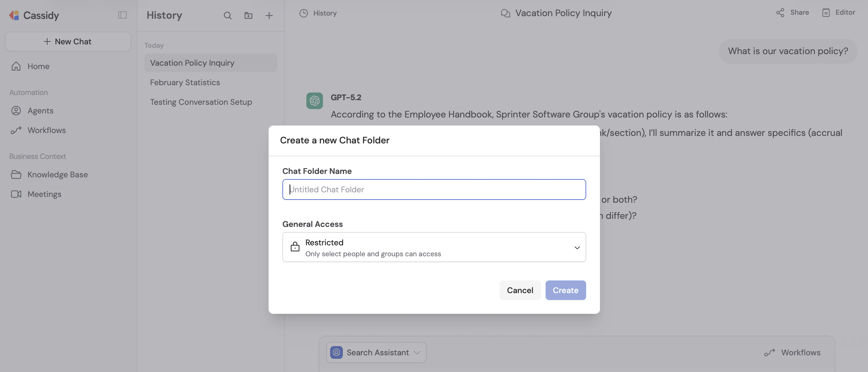
Task: Open Agents in the sidebar
Action: coord(40,111)
